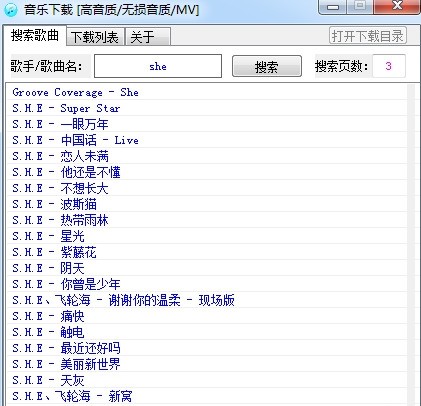
Task: Open the 下载列表 tab
Action: pos(95,37)
